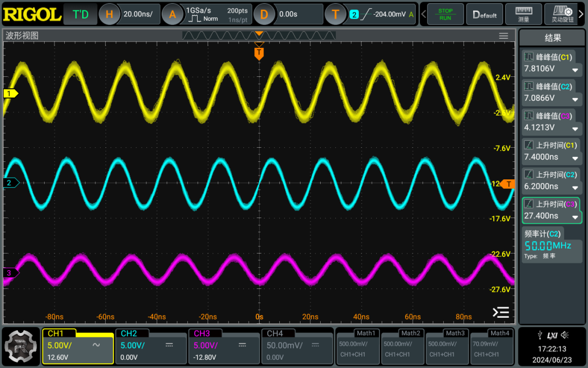Image resolution: width=588 pixels, height=368 pixels.
Task: Expand the rise time C3 27.400ns dropdown
Action: [575, 217]
